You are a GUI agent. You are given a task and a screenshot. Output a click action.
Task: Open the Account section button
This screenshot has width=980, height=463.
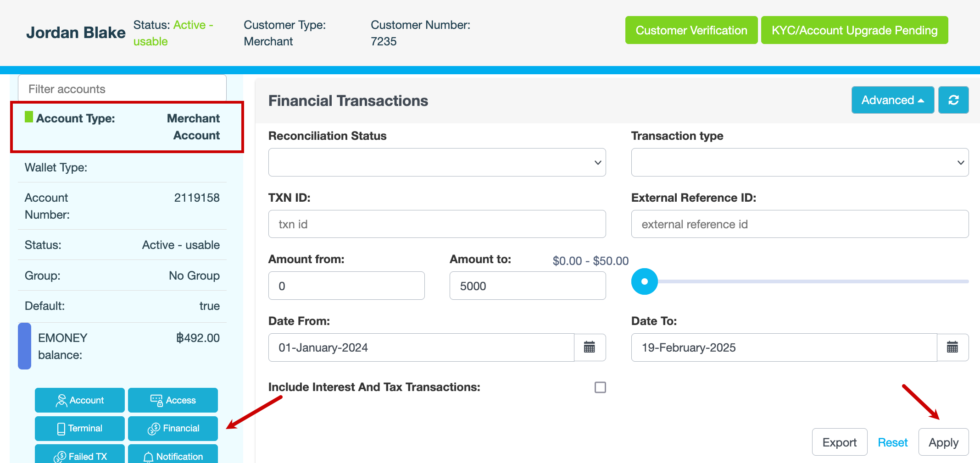(80, 400)
